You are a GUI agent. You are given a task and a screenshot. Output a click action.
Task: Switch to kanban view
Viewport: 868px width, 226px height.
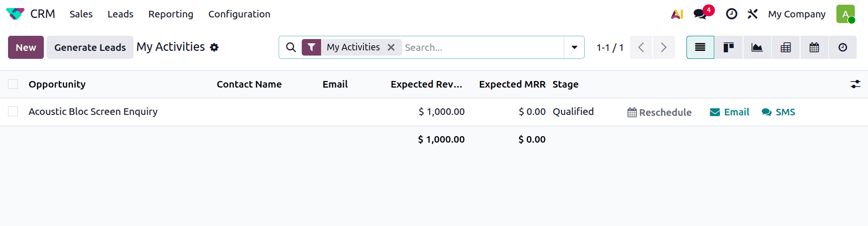(x=728, y=48)
